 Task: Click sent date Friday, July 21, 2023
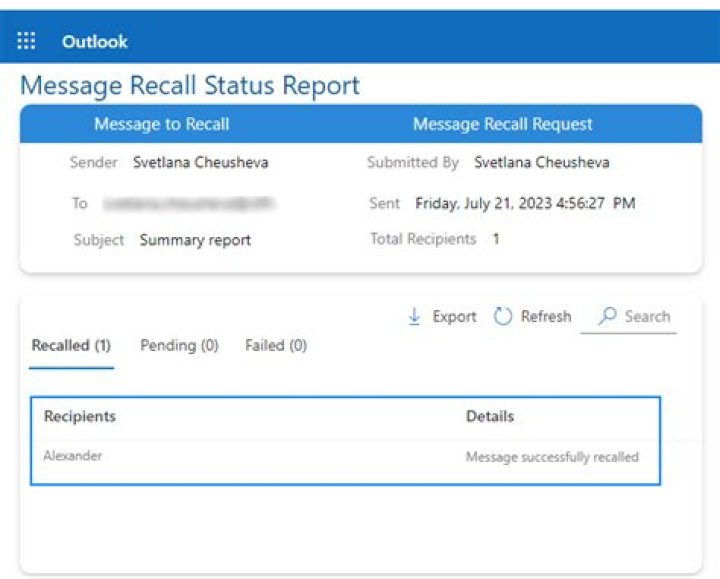tap(525, 203)
